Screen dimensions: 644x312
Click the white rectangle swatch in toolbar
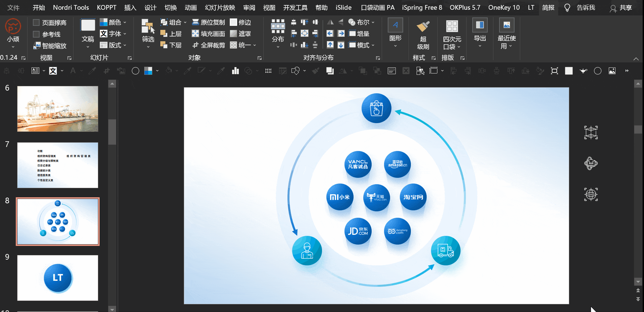(x=569, y=71)
